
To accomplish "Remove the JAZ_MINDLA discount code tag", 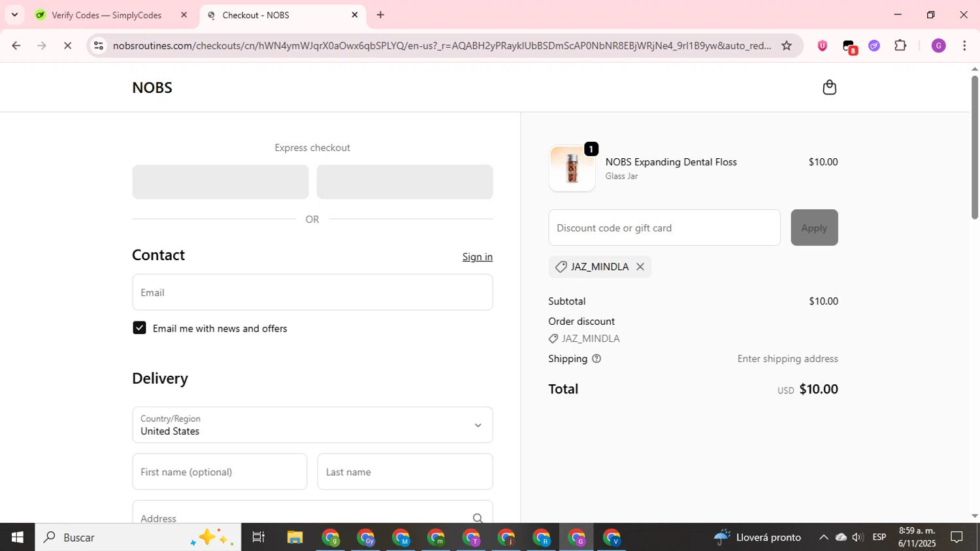I will point(640,267).
